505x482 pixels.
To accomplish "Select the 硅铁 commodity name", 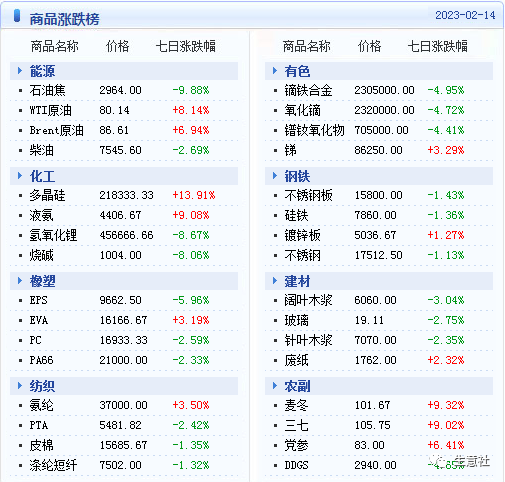I will (296, 215).
